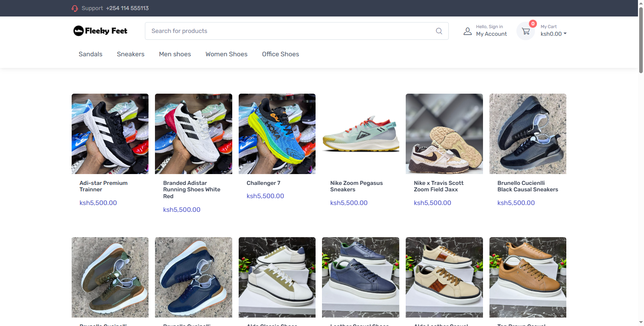Browse the Office Shoes category
This screenshot has height=326, width=644.
pos(280,54)
